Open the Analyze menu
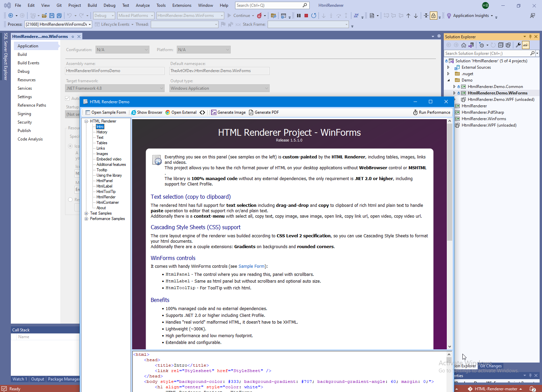 point(143,5)
